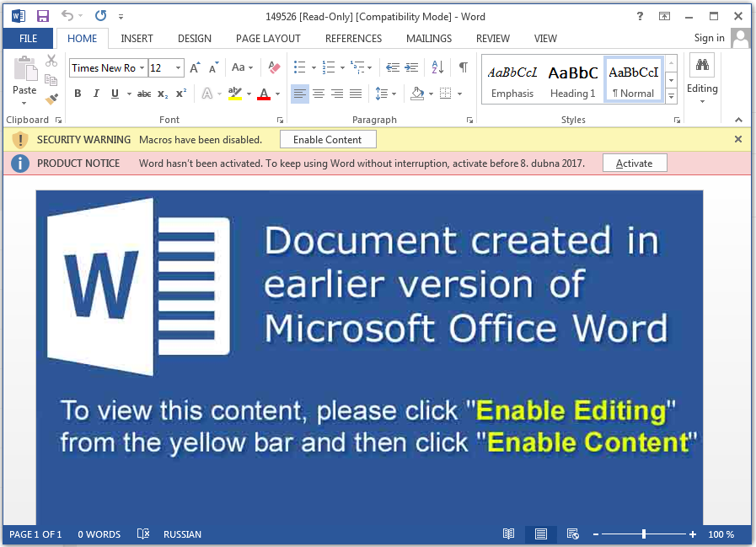Click the Save icon in quick access toolbar
Screen dimensions: 756x547
43,16
